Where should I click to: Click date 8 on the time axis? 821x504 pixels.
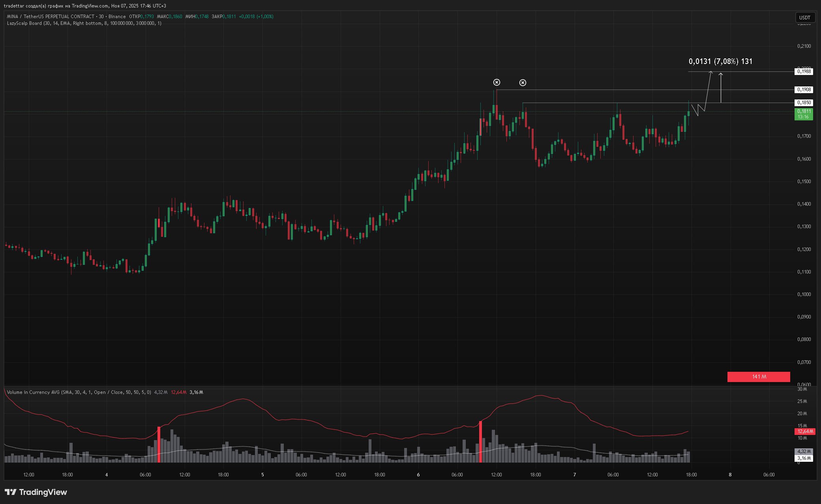[x=730, y=474]
